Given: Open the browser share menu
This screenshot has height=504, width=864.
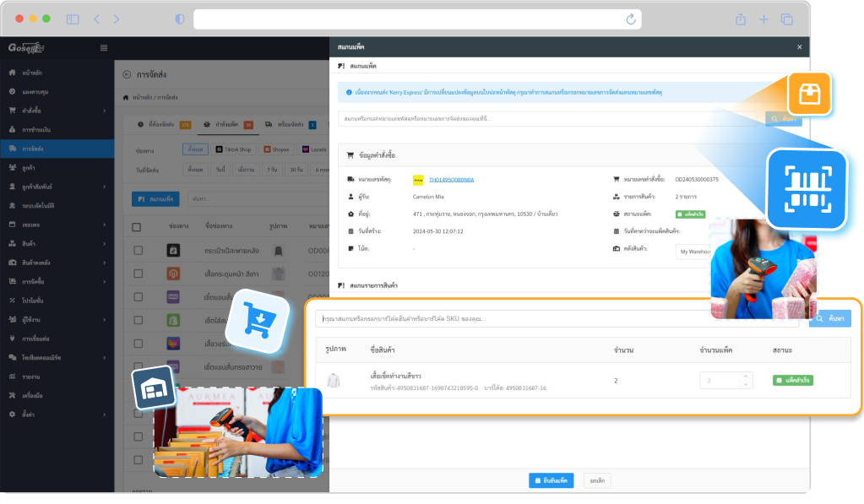Looking at the screenshot, I should tap(741, 19).
